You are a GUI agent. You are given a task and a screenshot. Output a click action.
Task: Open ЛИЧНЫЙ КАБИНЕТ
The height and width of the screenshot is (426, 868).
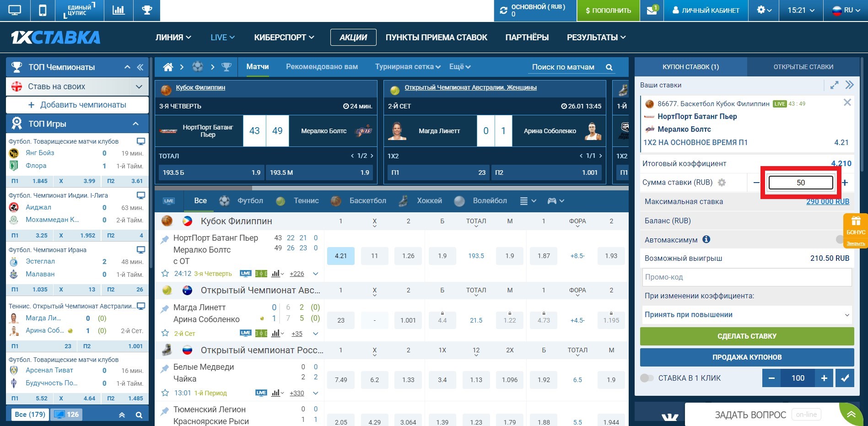pos(706,11)
